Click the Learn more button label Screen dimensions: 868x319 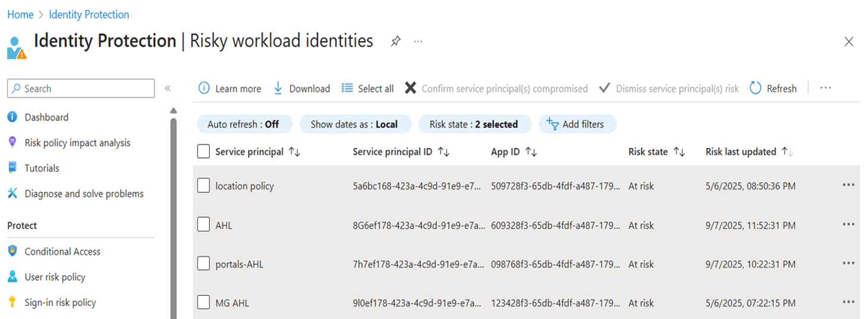[238, 89]
